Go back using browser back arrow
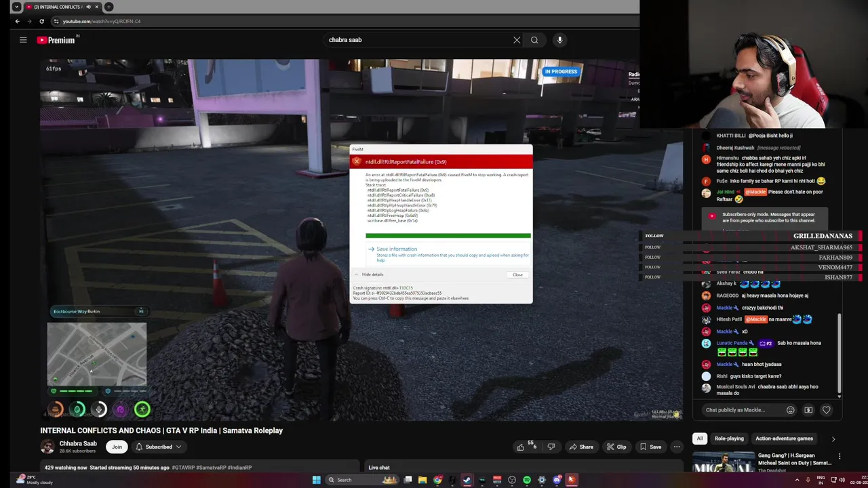This screenshot has width=868, height=488. pos(17,21)
